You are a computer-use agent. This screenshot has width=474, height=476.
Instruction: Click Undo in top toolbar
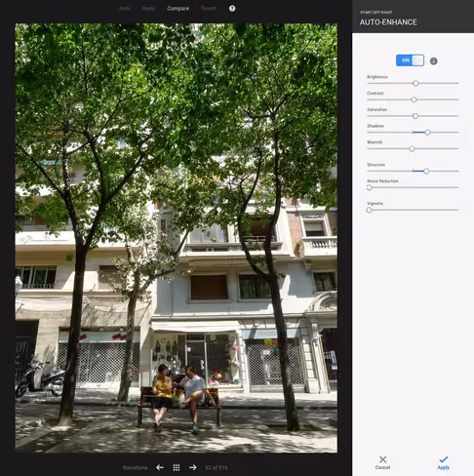[124, 9]
